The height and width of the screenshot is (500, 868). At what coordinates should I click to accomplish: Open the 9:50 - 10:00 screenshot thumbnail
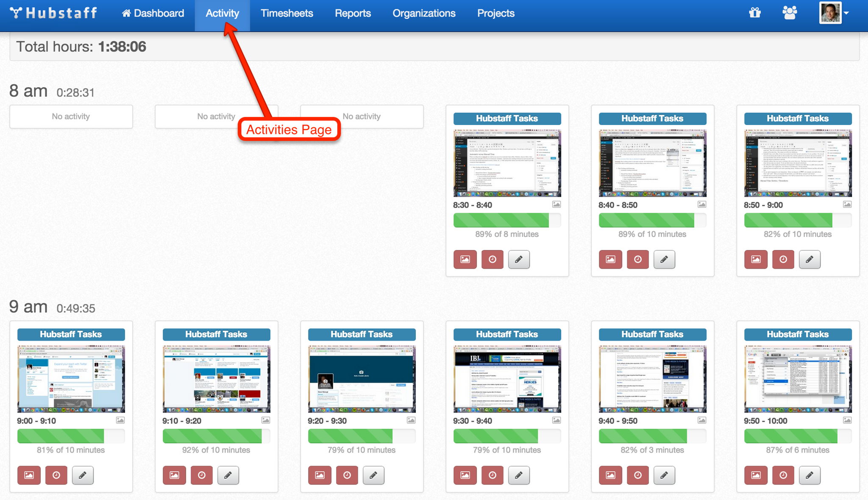798,379
